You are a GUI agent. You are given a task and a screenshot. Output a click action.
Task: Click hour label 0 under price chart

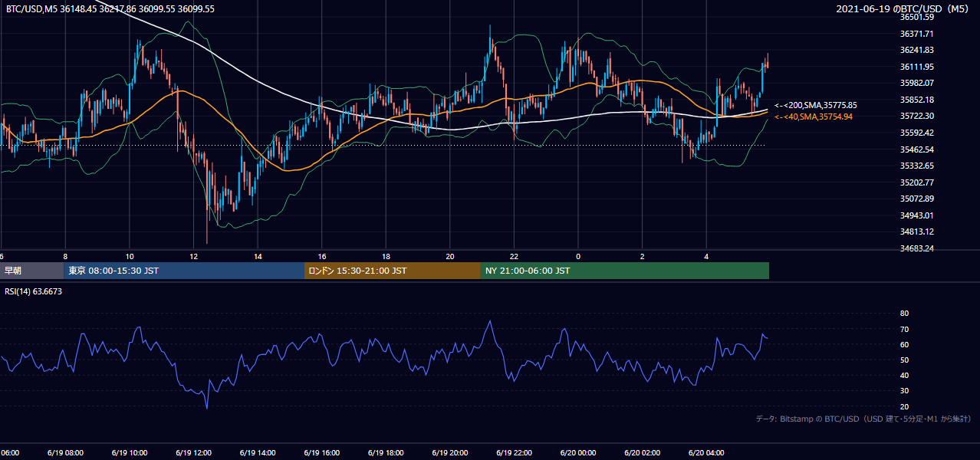578,257
